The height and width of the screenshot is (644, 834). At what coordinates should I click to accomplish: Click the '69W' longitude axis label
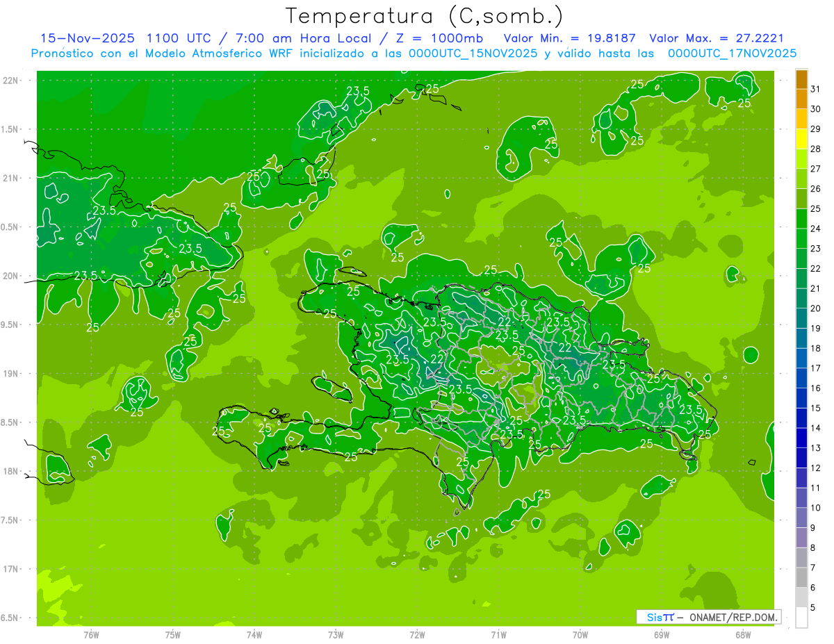662,635
